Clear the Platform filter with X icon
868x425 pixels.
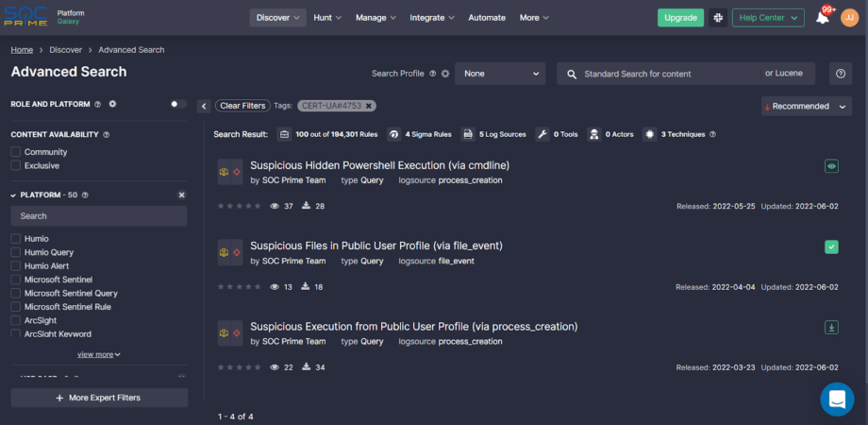181,195
